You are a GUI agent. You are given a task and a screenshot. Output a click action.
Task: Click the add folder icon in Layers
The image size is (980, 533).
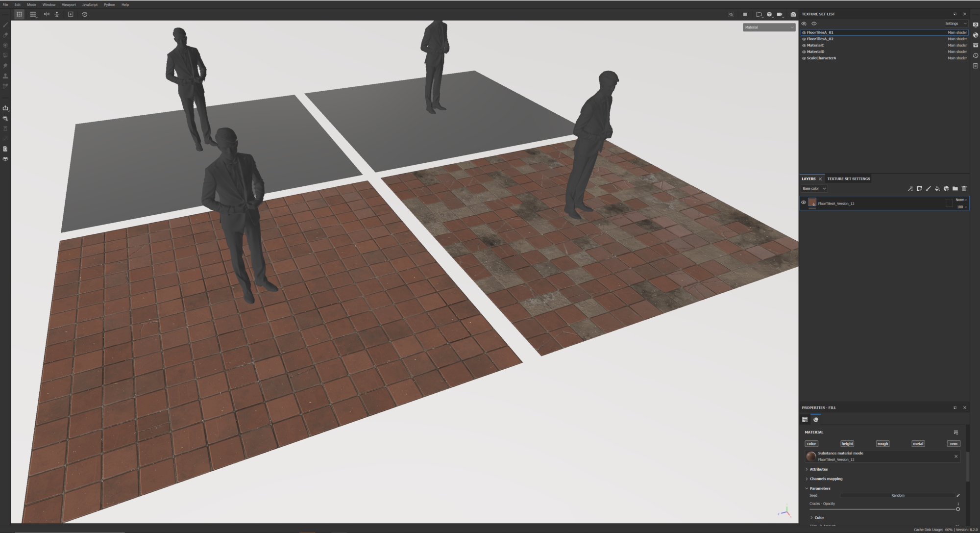pyautogui.click(x=955, y=189)
